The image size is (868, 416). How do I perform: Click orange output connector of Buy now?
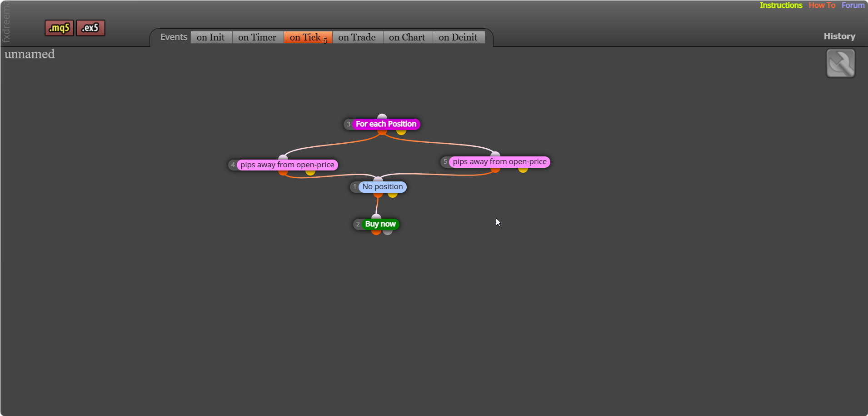coord(376,232)
